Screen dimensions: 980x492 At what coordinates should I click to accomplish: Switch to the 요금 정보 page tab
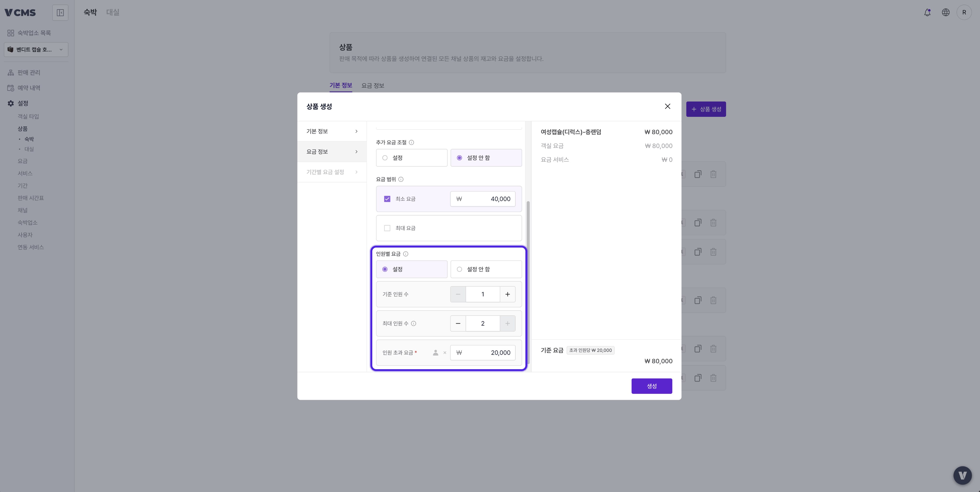[x=373, y=86]
